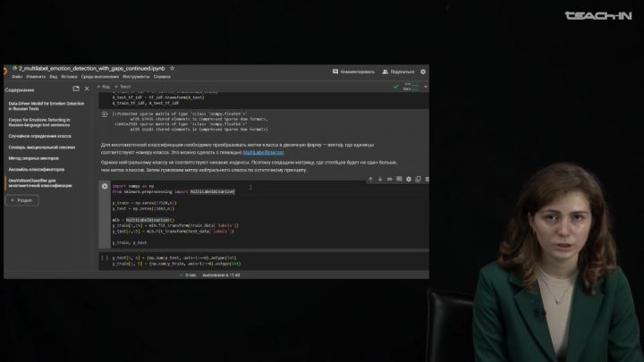Open the Среда выполнения menu
The width and height of the screenshot is (644, 362).
pos(100,77)
